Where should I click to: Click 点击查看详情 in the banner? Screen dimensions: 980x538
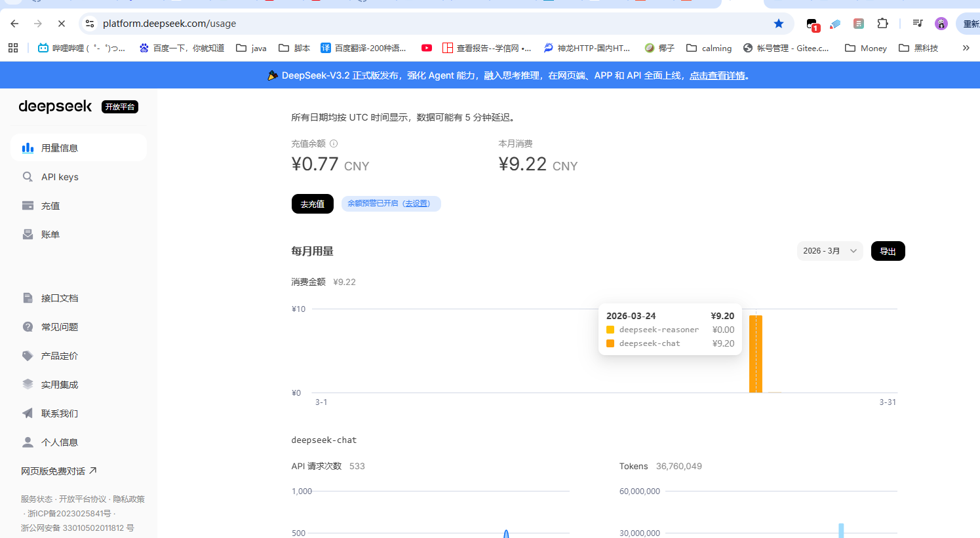(717, 75)
